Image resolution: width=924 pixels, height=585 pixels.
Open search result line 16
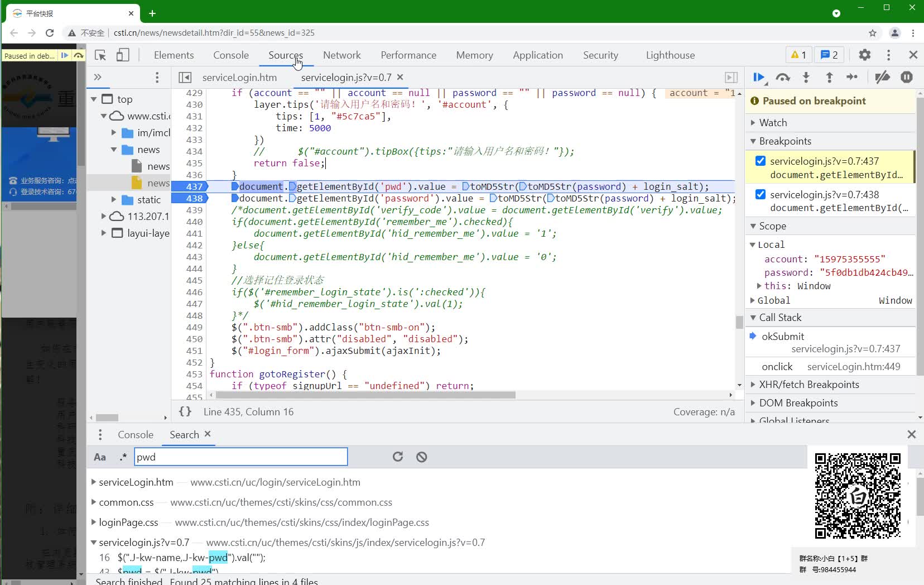click(x=191, y=557)
